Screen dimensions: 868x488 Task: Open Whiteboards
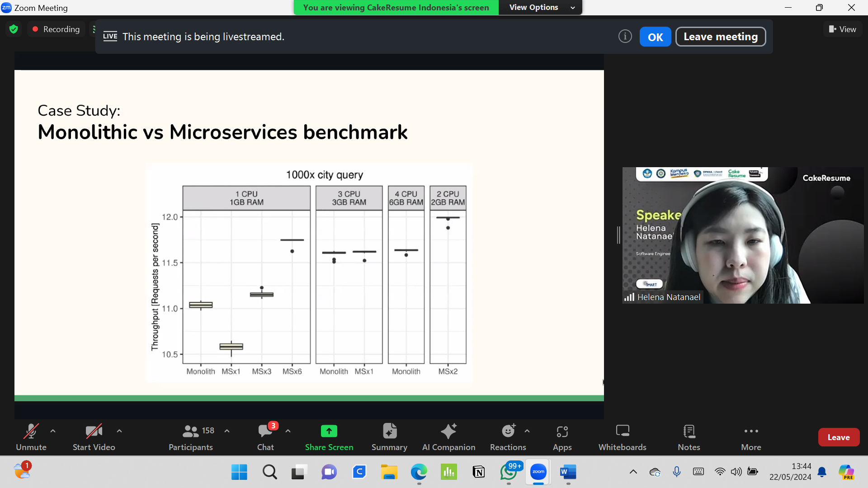(622, 437)
